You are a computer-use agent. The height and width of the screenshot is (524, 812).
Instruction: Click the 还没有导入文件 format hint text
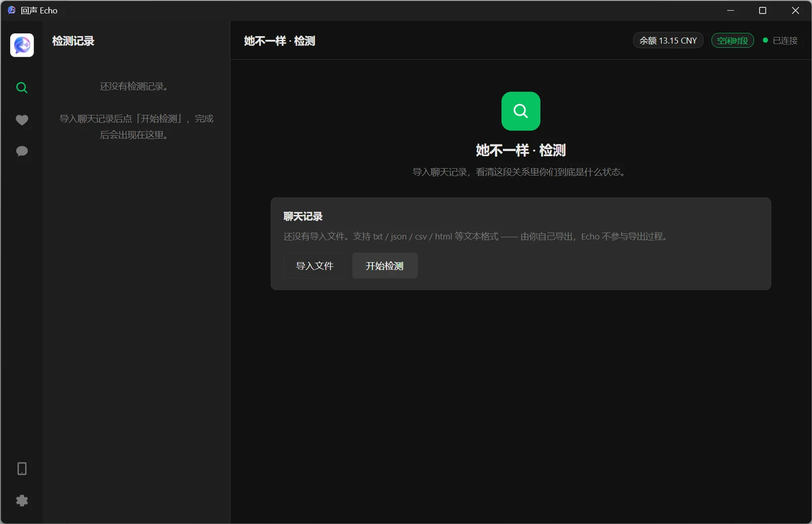[x=477, y=236]
